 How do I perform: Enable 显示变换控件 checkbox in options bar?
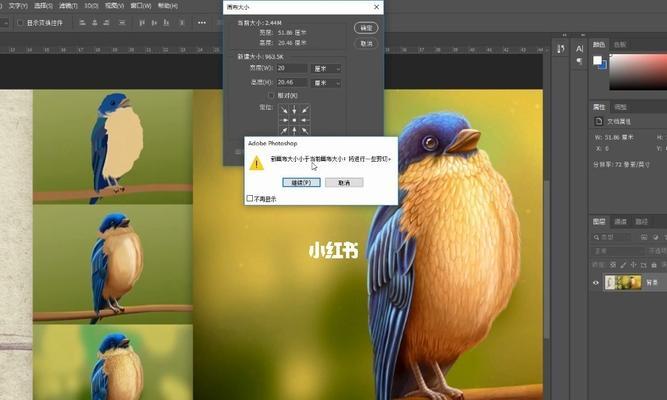[20, 23]
